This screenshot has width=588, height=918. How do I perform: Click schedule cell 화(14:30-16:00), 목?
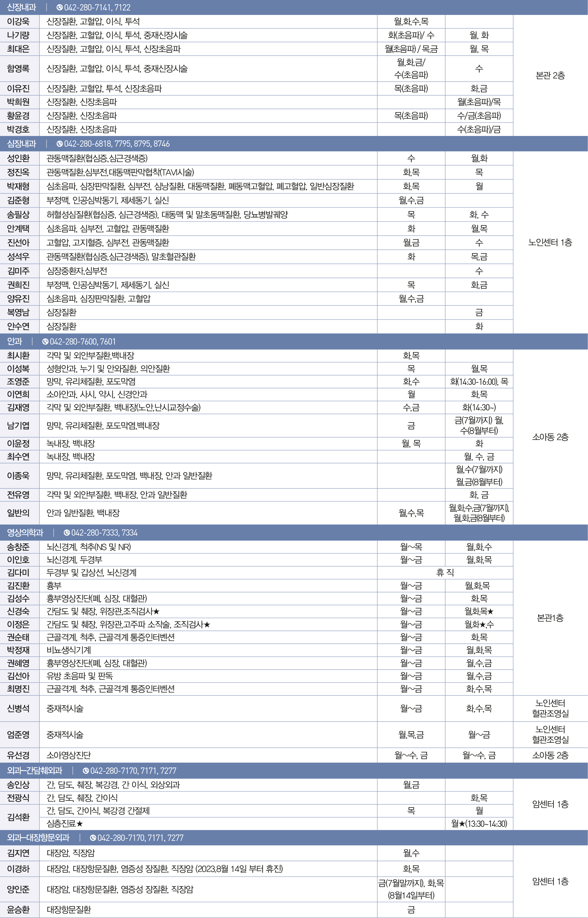[479, 382]
